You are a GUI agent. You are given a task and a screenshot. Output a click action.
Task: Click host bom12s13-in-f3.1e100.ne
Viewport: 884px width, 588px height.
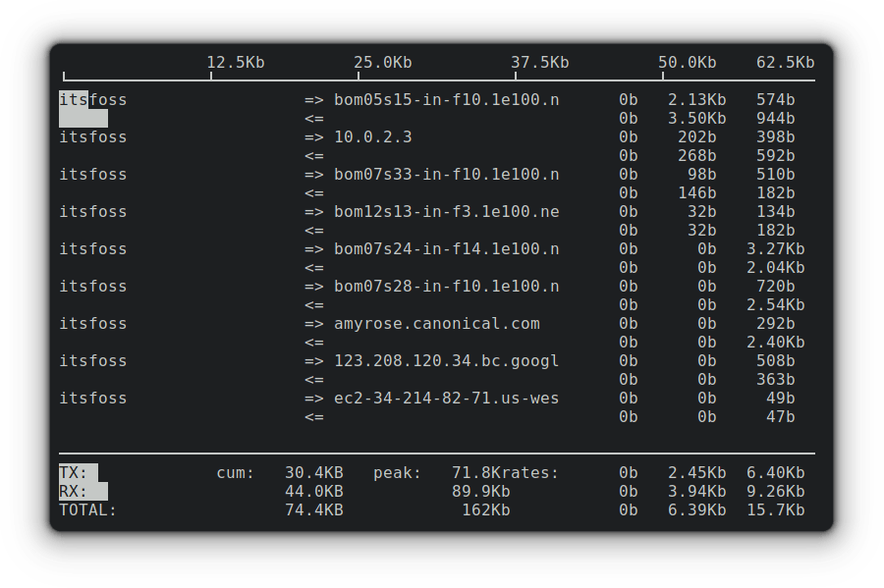[446, 212]
